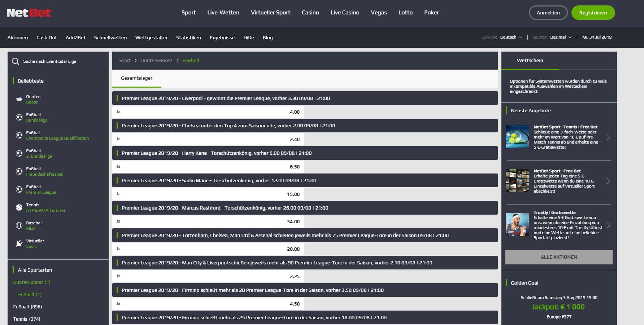Open Quoten-Boost (1) in Alle Sportarten
Screen dimensions: 644x325
click(32, 282)
